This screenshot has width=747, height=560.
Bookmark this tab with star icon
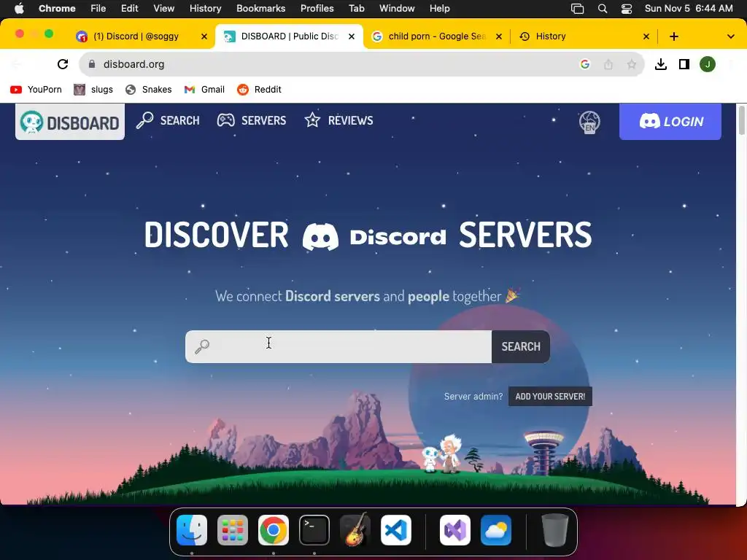[x=632, y=64]
